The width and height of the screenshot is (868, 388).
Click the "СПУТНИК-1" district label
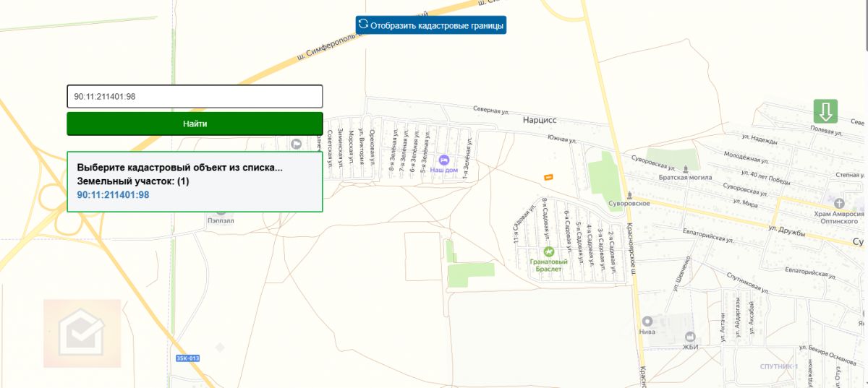pos(780,366)
